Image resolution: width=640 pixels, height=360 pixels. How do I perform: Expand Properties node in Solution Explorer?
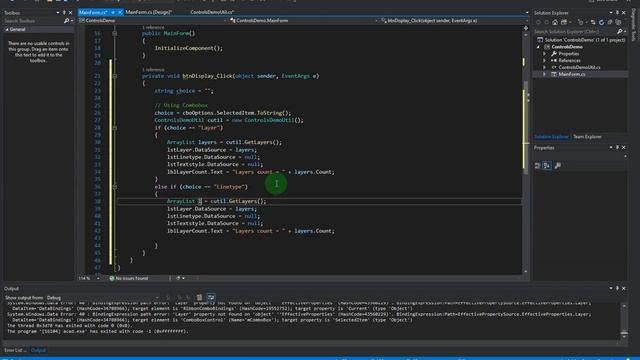[x=544, y=53]
